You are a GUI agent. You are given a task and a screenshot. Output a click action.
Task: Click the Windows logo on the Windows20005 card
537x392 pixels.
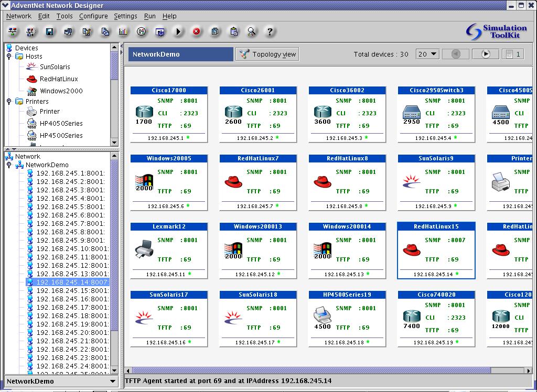pyautogui.click(x=144, y=182)
